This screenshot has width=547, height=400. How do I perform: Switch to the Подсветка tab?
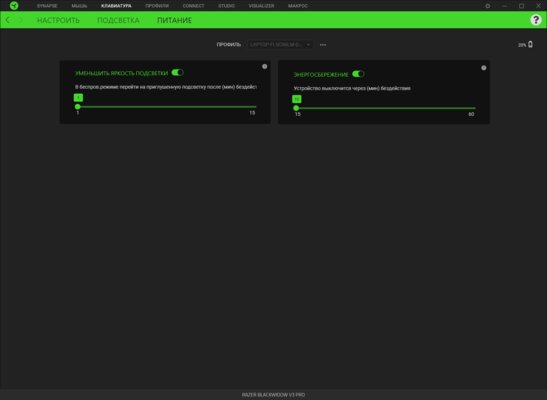118,20
